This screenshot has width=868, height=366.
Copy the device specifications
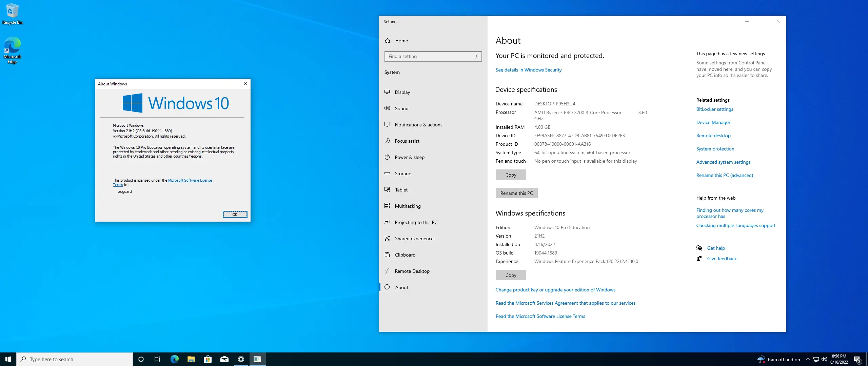(x=511, y=175)
